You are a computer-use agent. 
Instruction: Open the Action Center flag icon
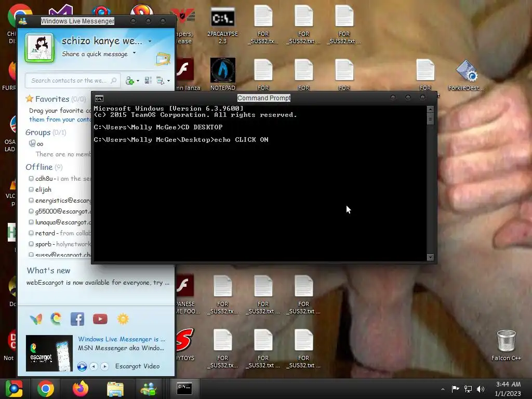(455, 389)
